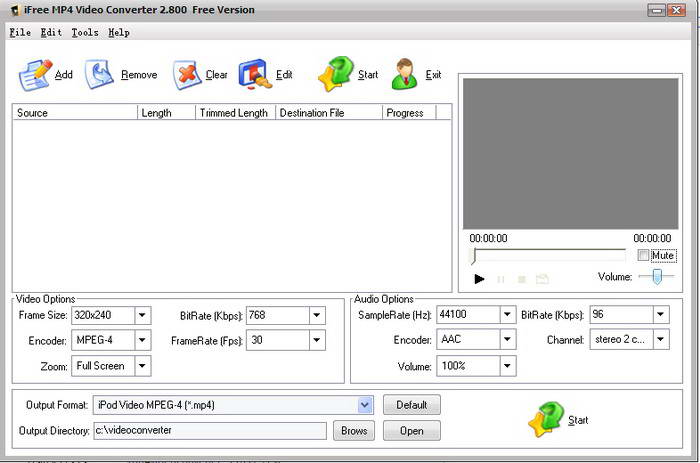Click the top toolbar Start conversion icon

[x=335, y=74]
